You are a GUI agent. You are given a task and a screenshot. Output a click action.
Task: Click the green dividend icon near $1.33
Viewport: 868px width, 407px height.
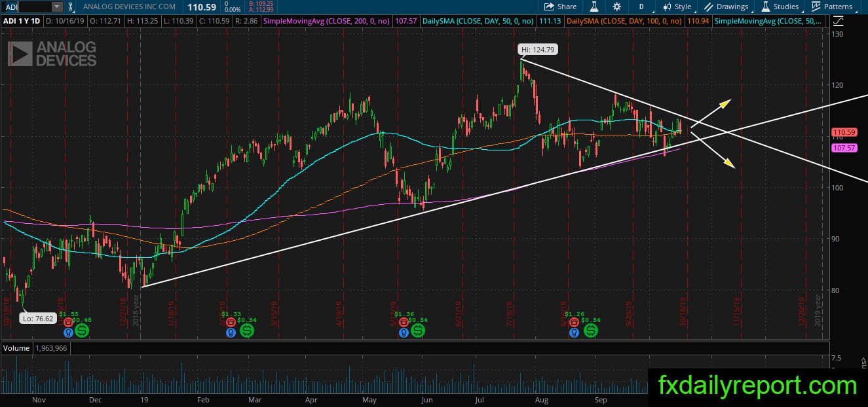coord(247,330)
